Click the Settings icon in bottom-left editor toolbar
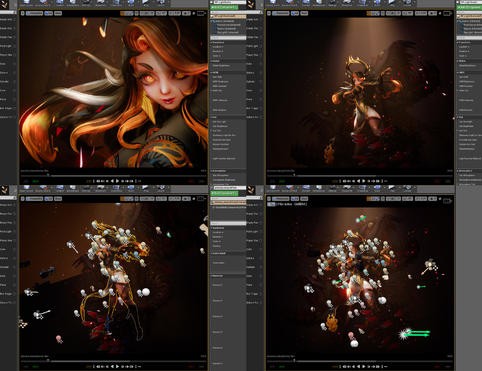Viewport: 482px width, 371px height. pos(86,188)
